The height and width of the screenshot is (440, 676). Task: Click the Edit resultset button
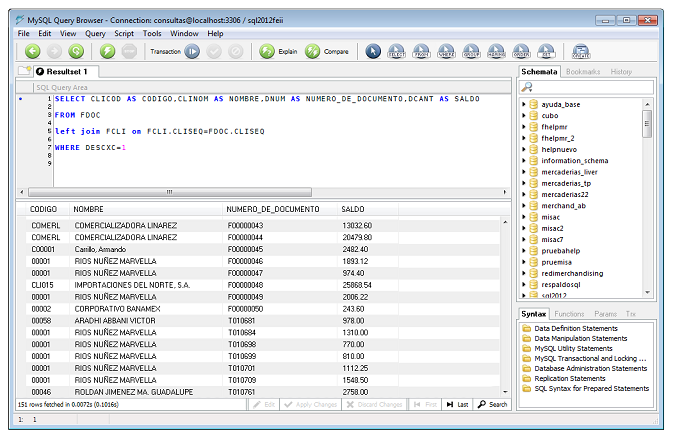(264, 404)
